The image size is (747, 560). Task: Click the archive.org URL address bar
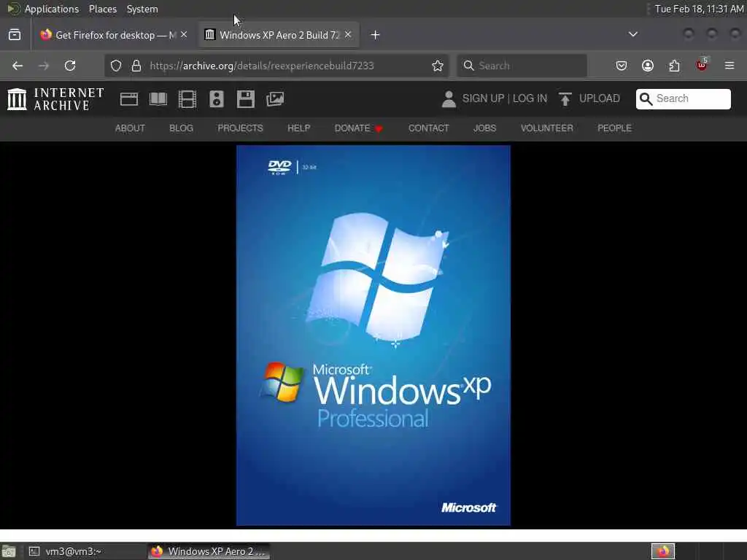click(x=276, y=66)
